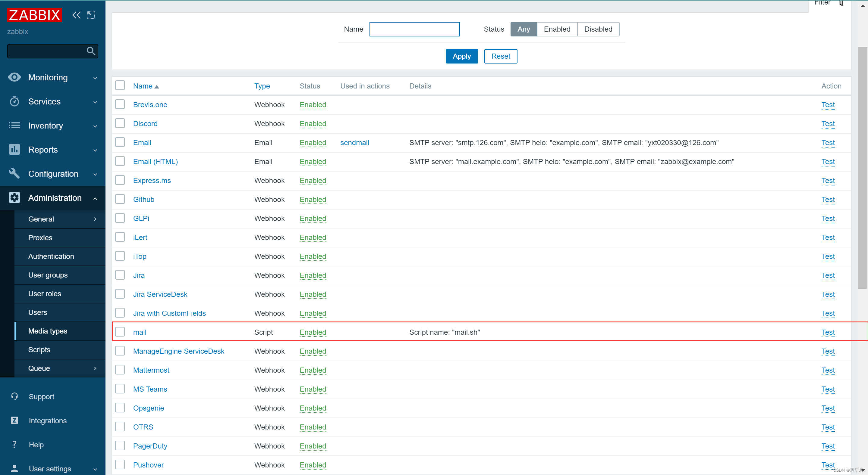Screen dimensions: 868x475
Task: Collapse the Administration menu section
Action: pos(95,198)
